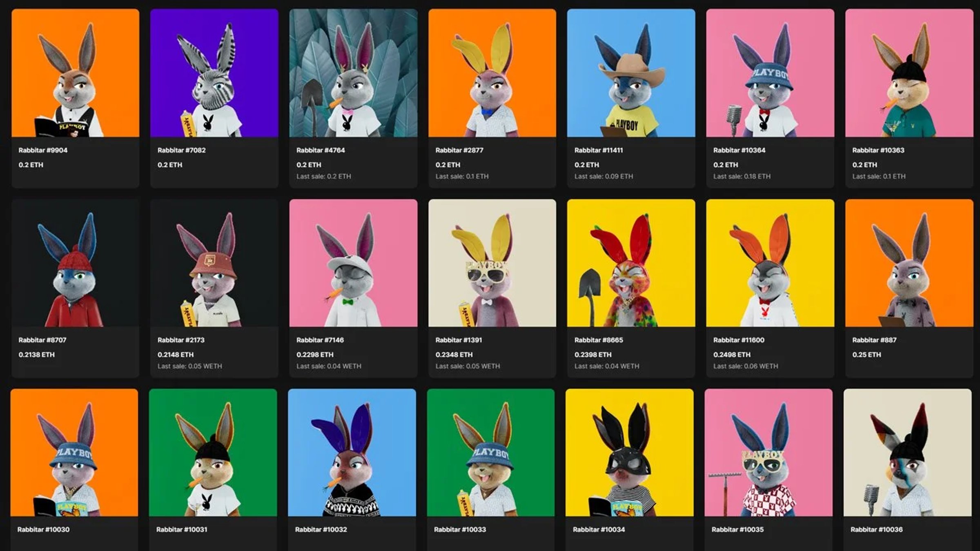Select the "Rabbitar #10036" name label
Screen dimensions: 980x551
pyautogui.click(x=877, y=529)
